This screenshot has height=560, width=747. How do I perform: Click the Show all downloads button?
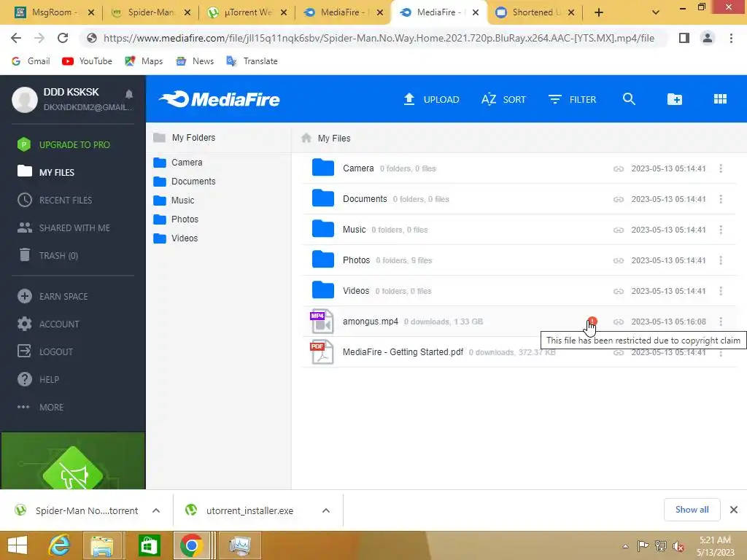click(x=692, y=510)
